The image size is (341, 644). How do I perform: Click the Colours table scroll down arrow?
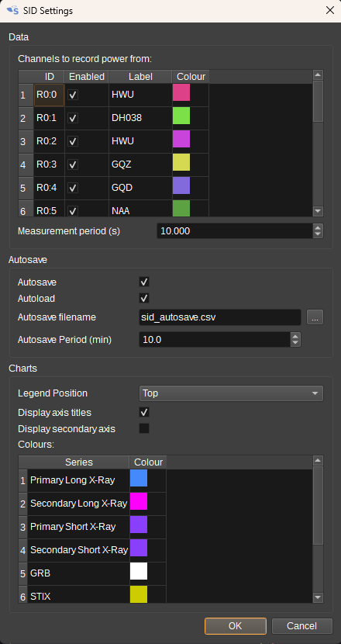click(x=318, y=597)
